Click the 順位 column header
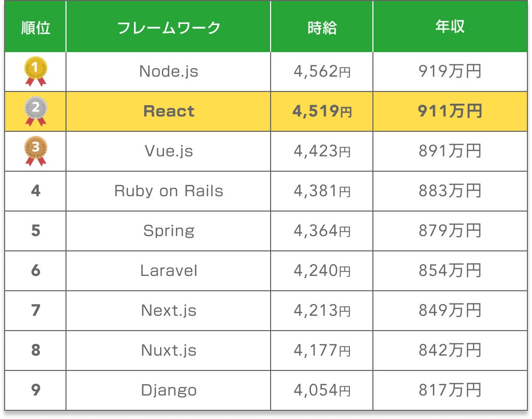 tap(35, 27)
